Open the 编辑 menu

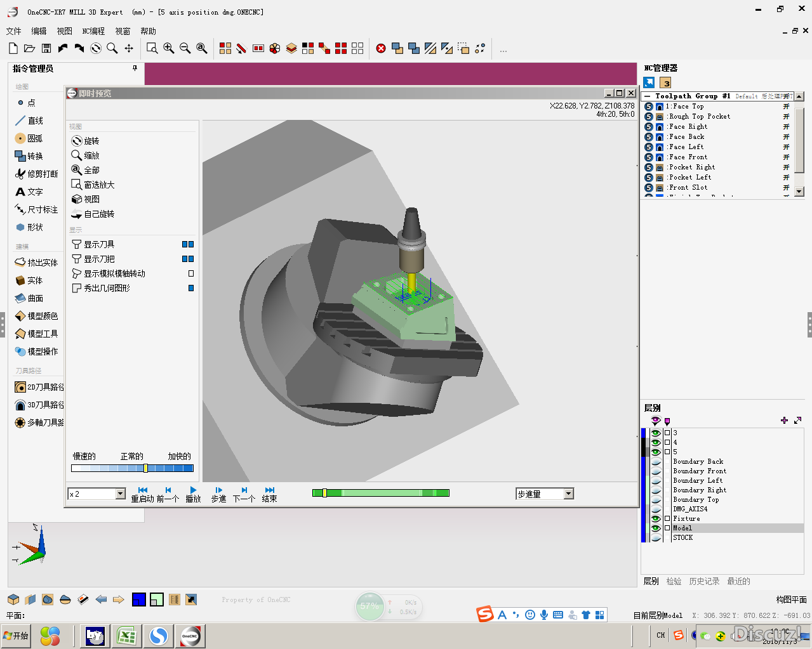pyautogui.click(x=39, y=31)
